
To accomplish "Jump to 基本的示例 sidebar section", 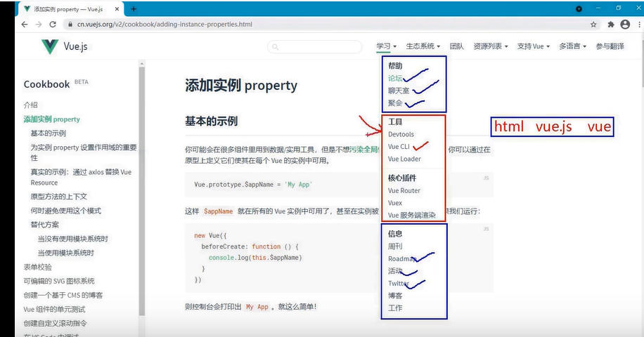I will (48, 133).
